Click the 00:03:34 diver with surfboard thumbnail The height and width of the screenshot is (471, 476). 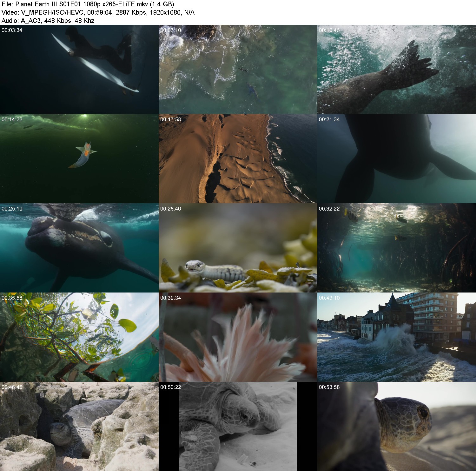[x=79, y=69]
